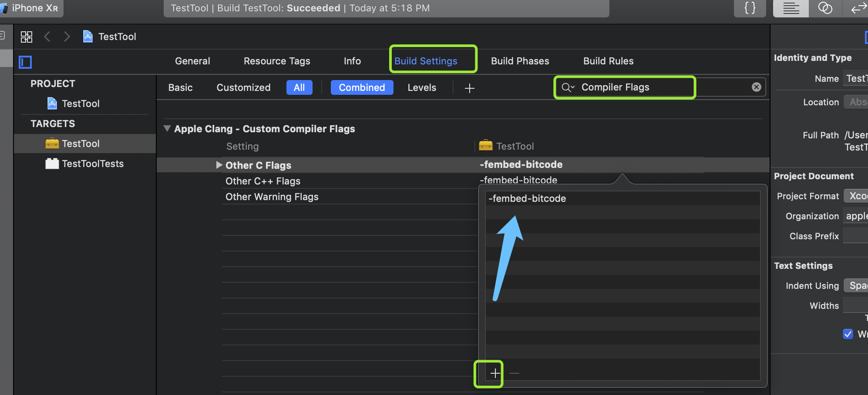
Task: Click the Setting column header
Action: click(242, 146)
